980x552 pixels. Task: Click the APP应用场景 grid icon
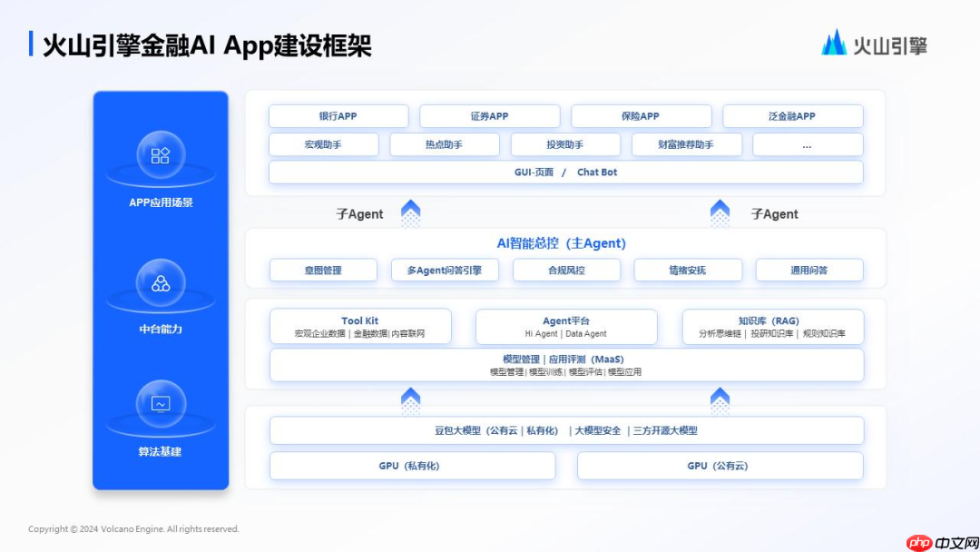pyautogui.click(x=161, y=155)
